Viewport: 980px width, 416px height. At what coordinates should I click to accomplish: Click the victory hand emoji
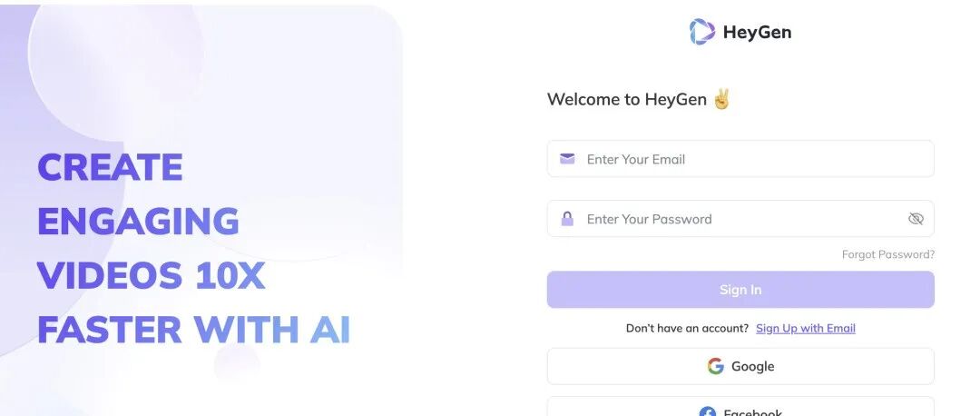(721, 99)
